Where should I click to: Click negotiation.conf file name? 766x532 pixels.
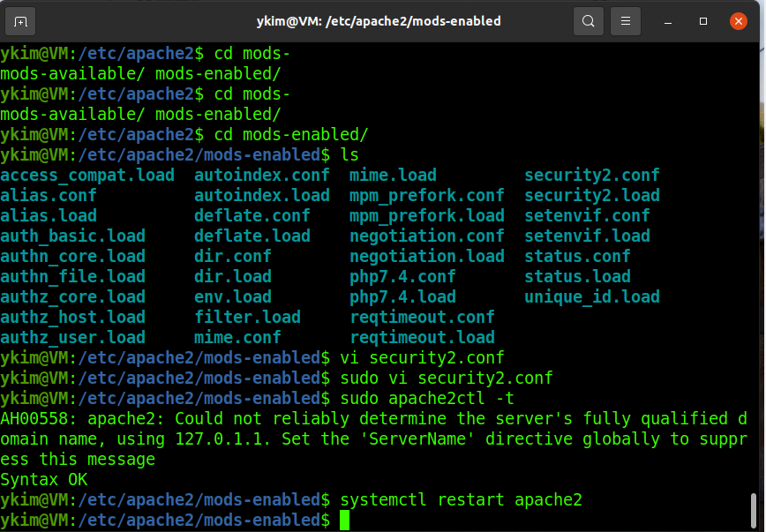click(x=427, y=236)
